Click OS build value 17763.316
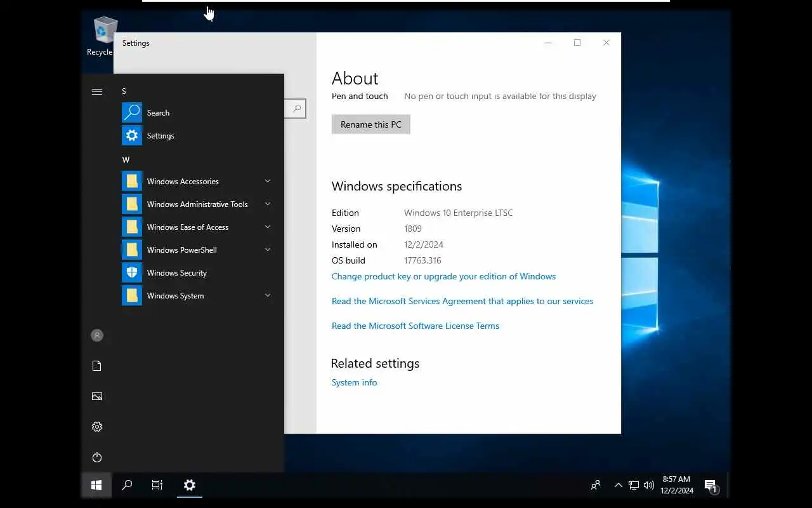The height and width of the screenshot is (508, 812). pyautogui.click(x=422, y=260)
